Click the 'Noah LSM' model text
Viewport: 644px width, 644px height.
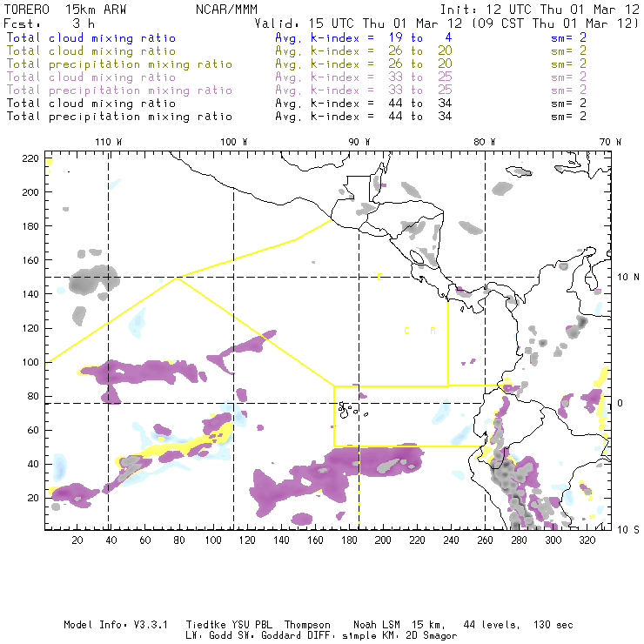(377, 625)
